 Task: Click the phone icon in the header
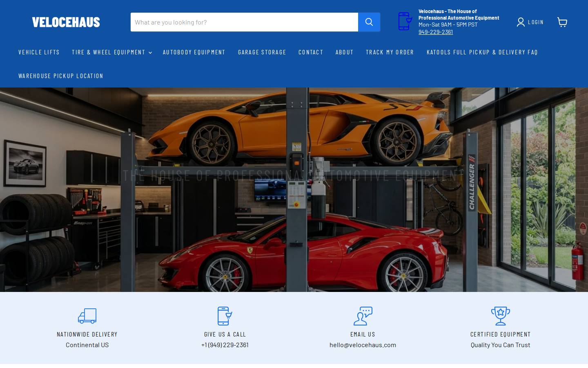[405, 21]
